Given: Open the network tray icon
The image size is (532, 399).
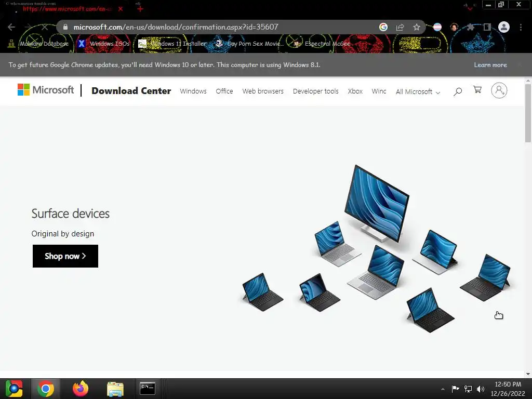Looking at the screenshot, I should pos(468,389).
